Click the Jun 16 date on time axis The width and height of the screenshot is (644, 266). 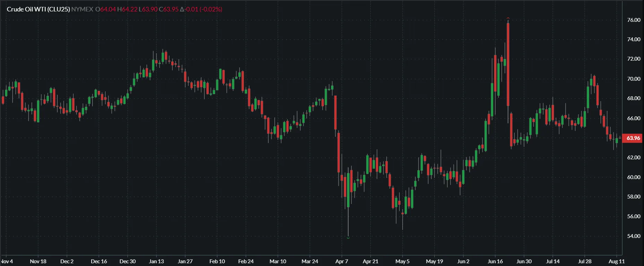(x=495, y=261)
